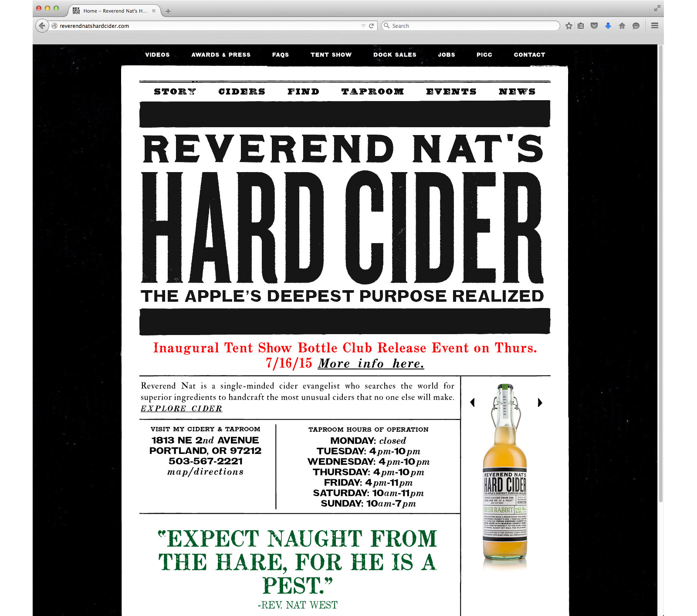This screenshot has width=697, height=616.
Task: Close the Reverend Nat's tab
Action: coord(153,11)
